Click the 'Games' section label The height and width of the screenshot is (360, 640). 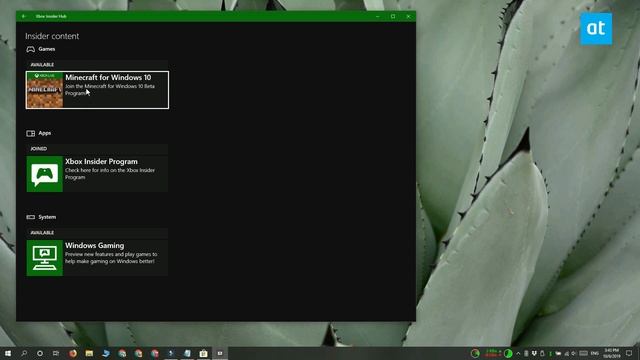pos(47,49)
